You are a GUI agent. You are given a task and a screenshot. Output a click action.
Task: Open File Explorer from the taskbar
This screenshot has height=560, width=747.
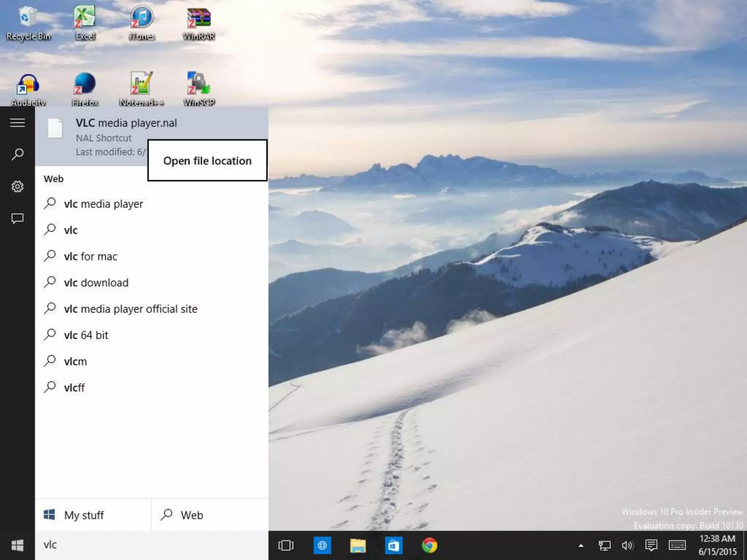coord(358,545)
